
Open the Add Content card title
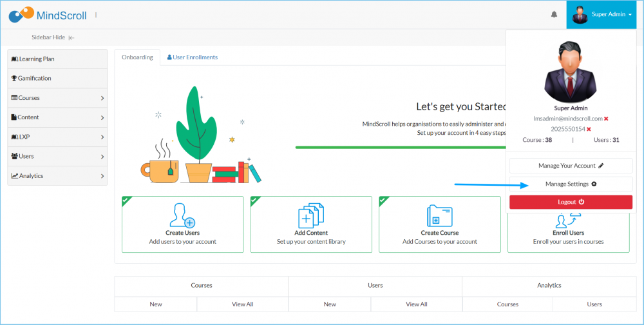pyautogui.click(x=311, y=233)
